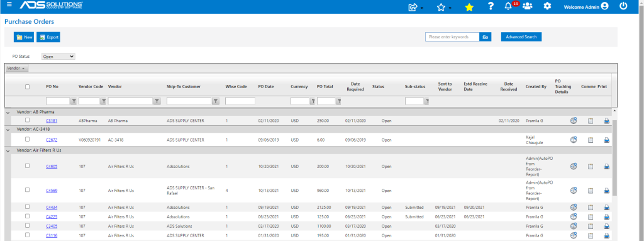Open the outlined star favorites dropdown

point(441,7)
